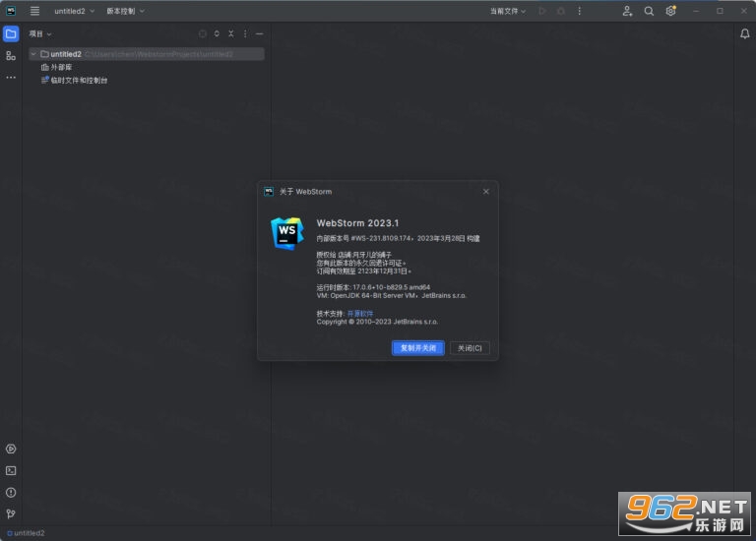
Task: Open the 开源软件 link
Action: click(x=360, y=313)
